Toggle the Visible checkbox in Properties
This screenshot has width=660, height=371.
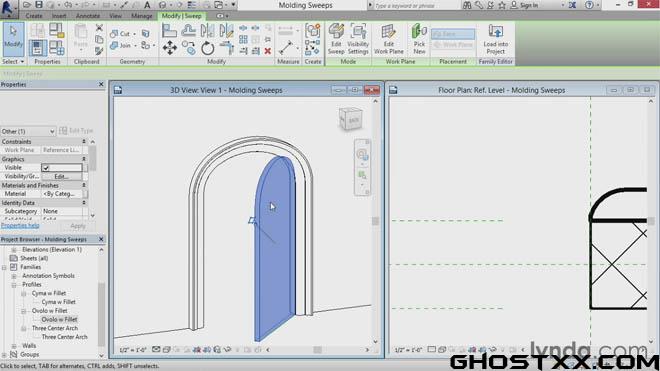click(46, 168)
